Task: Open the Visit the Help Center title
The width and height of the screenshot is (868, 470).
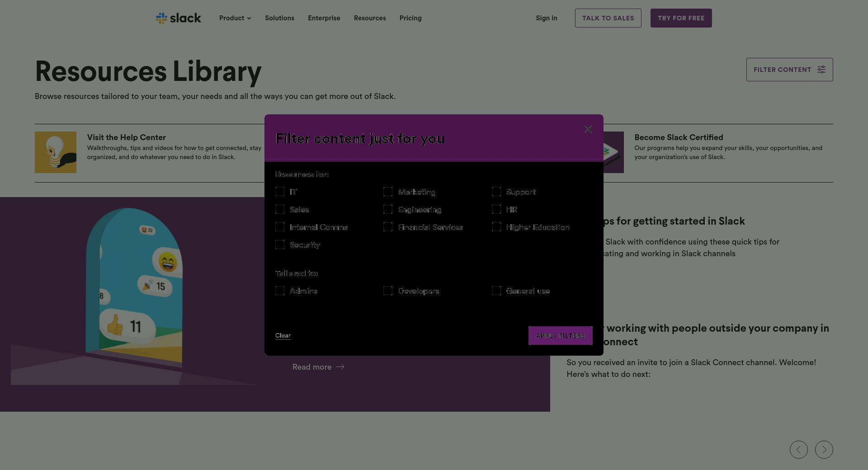Action: (x=127, y=137)
